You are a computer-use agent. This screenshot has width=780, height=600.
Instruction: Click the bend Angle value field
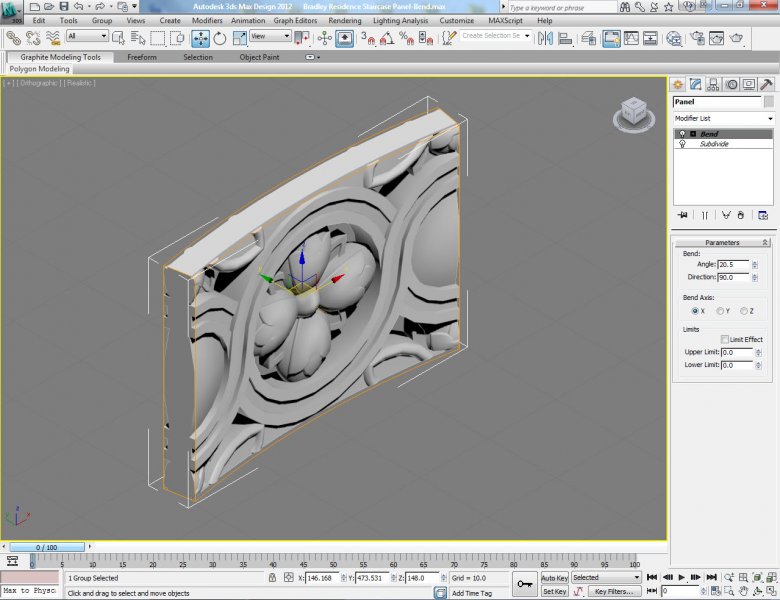tap(734, 265)
